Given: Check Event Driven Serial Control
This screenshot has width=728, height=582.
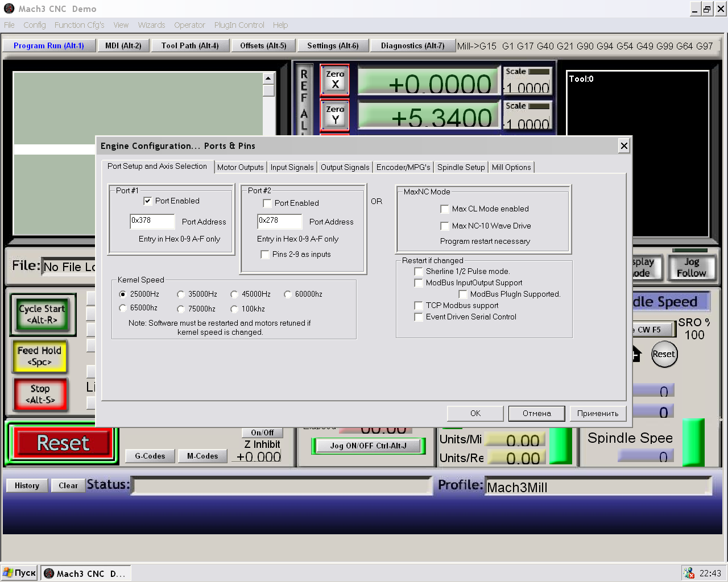Looking at the screenshot, I should click(418, 317).
